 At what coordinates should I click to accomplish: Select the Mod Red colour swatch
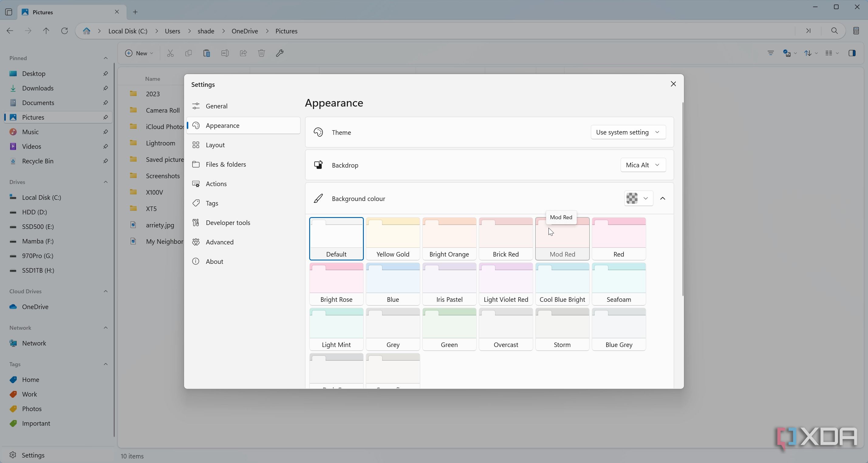562,239
